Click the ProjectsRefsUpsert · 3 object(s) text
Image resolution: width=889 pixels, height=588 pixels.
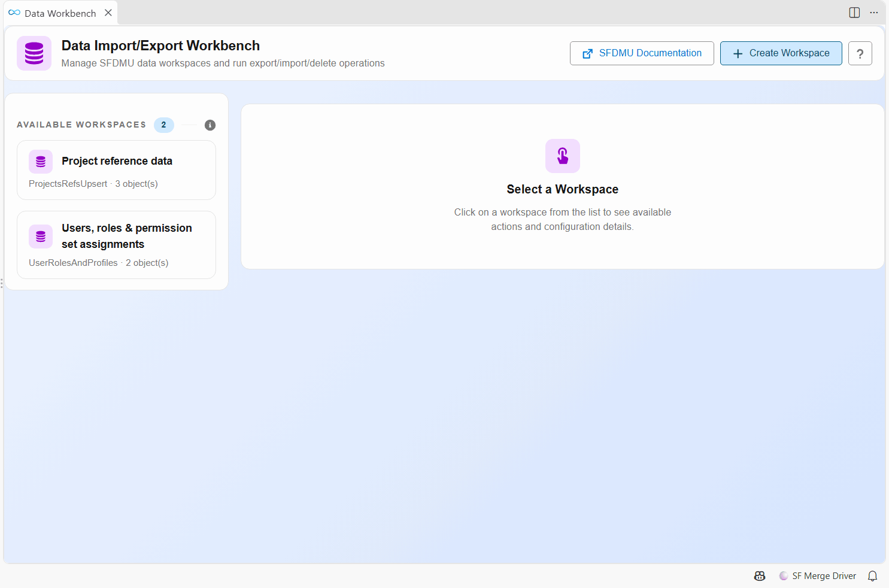[93, 184]
